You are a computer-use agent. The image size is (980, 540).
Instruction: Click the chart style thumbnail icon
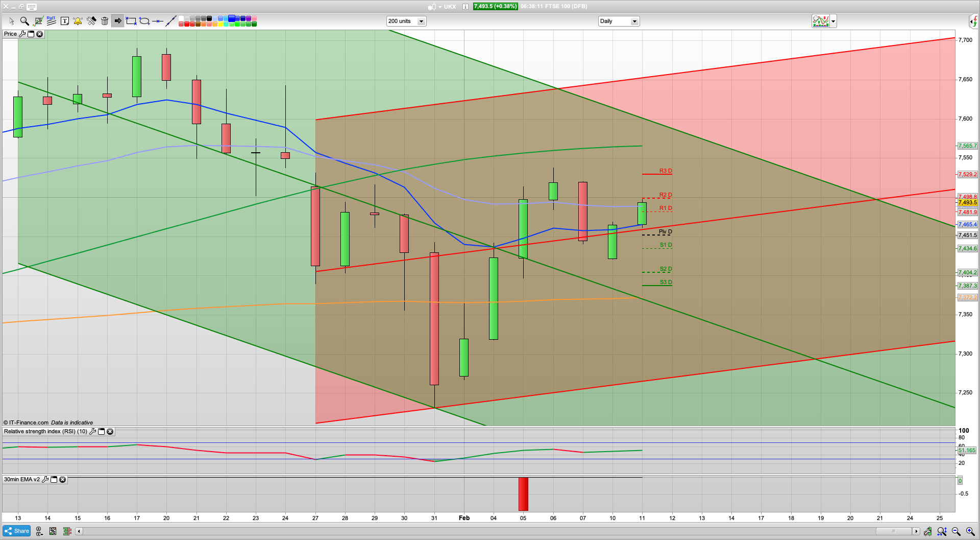pyautogui.click(x=821, y=21)
